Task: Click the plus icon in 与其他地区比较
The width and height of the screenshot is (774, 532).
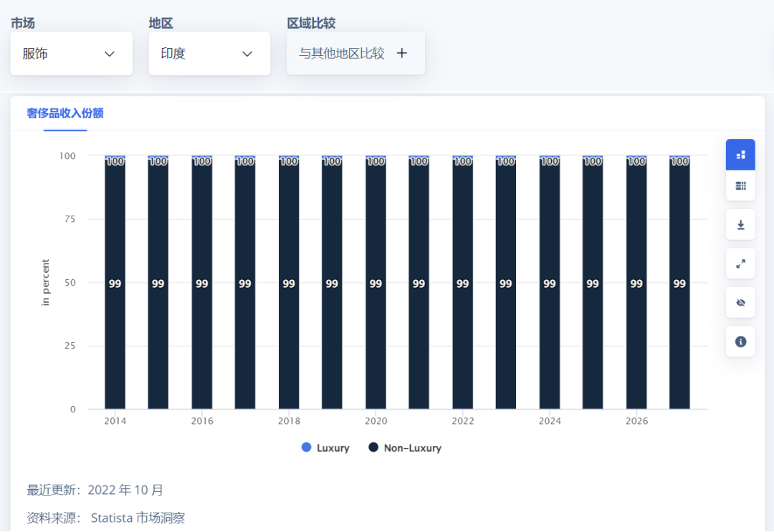Action: click(x=402, y=53)
